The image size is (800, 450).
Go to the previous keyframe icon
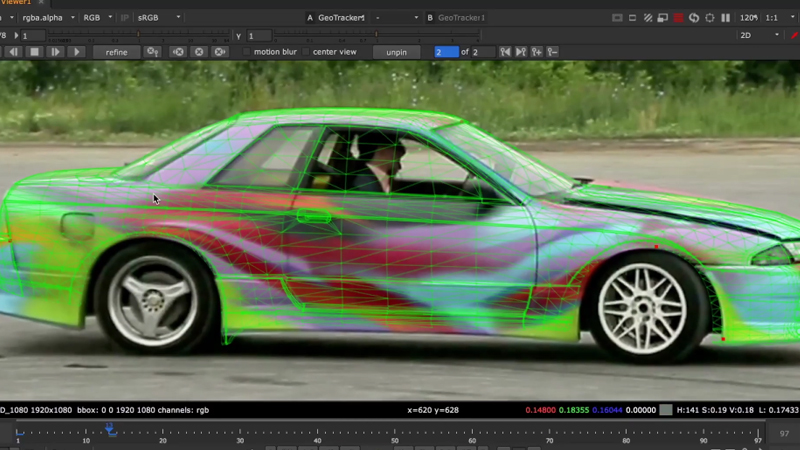point(505,52)
